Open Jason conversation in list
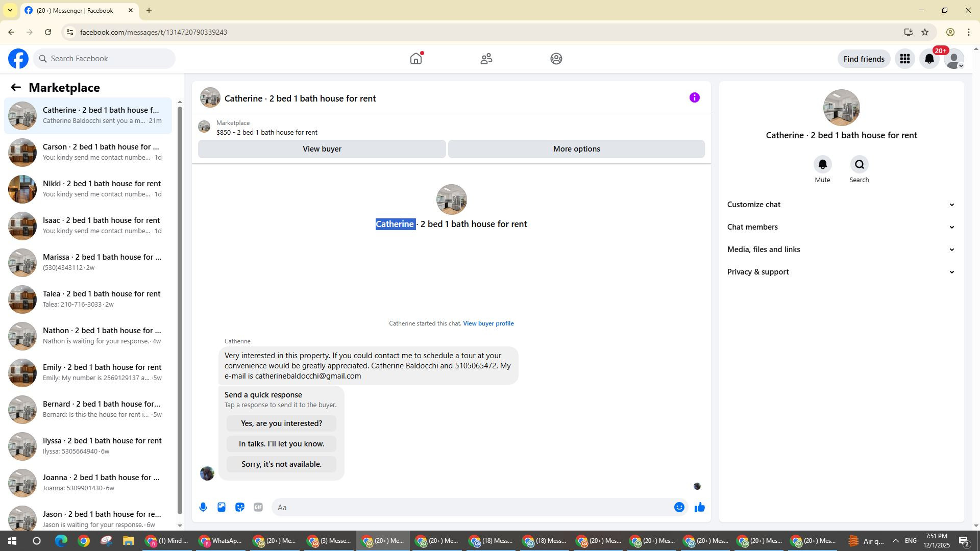Image resolution: width=980 pixels, height=551 pixels. [88, 516]
